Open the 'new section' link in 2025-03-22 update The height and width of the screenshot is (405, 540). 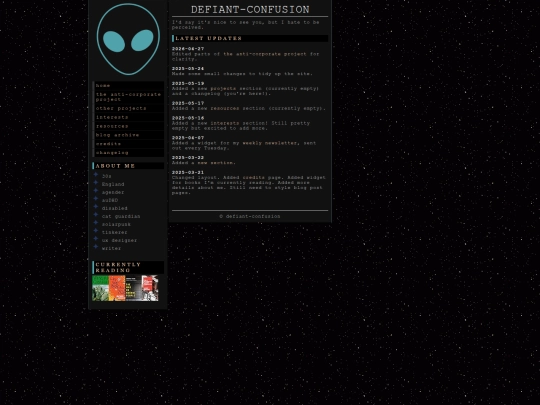pos(215,163)
